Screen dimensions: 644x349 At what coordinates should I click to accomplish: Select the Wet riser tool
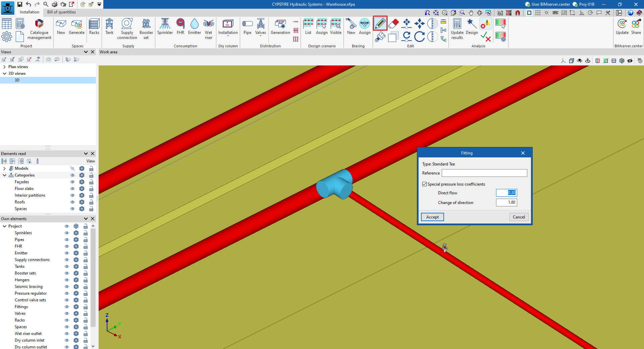coord(209,29)
